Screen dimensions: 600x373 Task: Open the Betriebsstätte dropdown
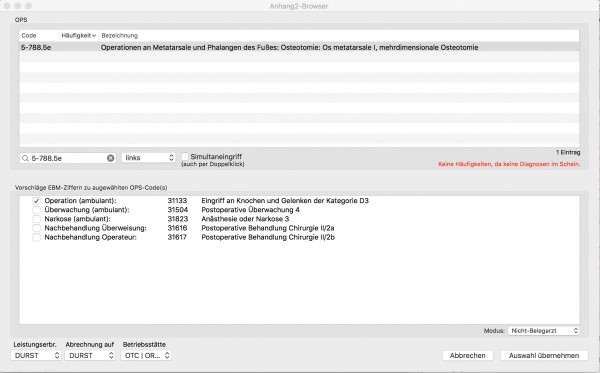[146, 355]
